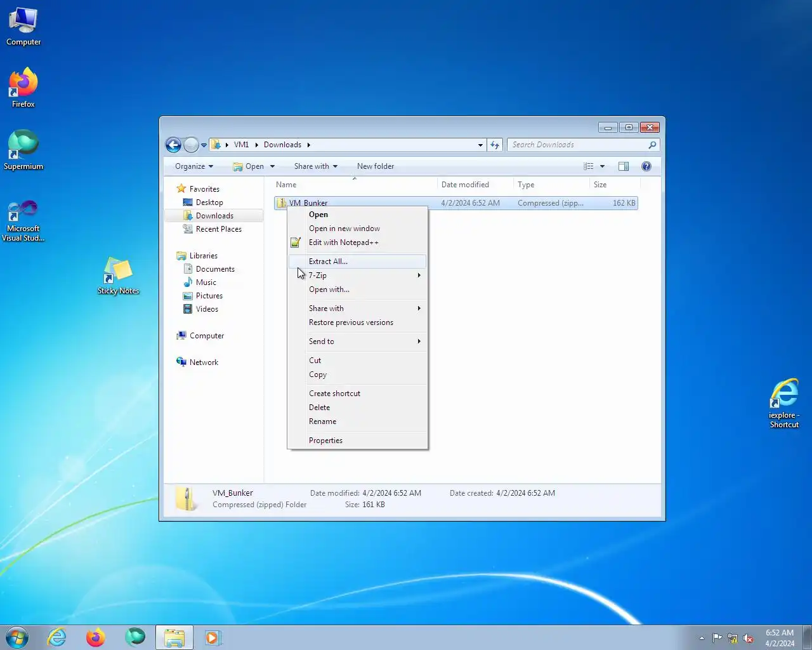Screen dimensions: 812x650
Task: Choose Open with... from context menu
Action: click(x=357, y=289)
